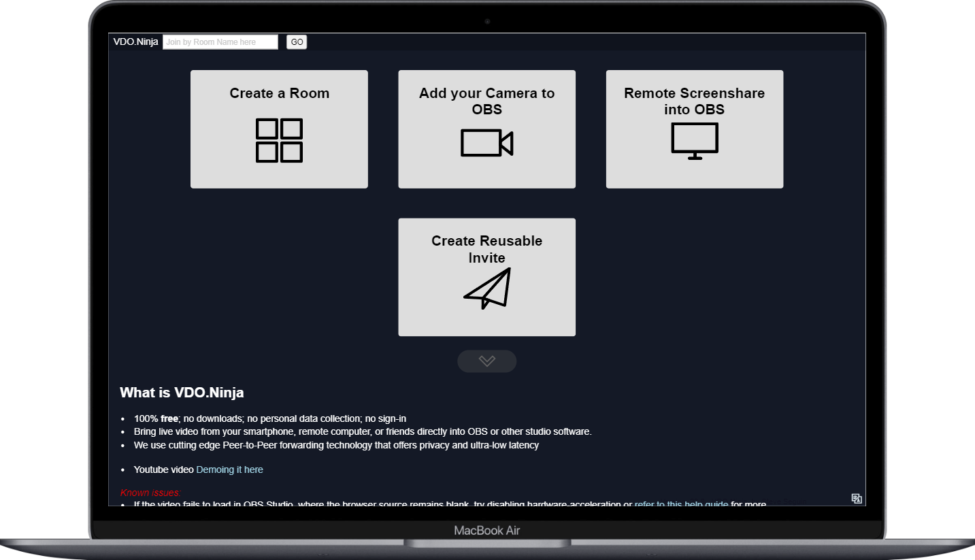Click the GO button

[297, 42]
